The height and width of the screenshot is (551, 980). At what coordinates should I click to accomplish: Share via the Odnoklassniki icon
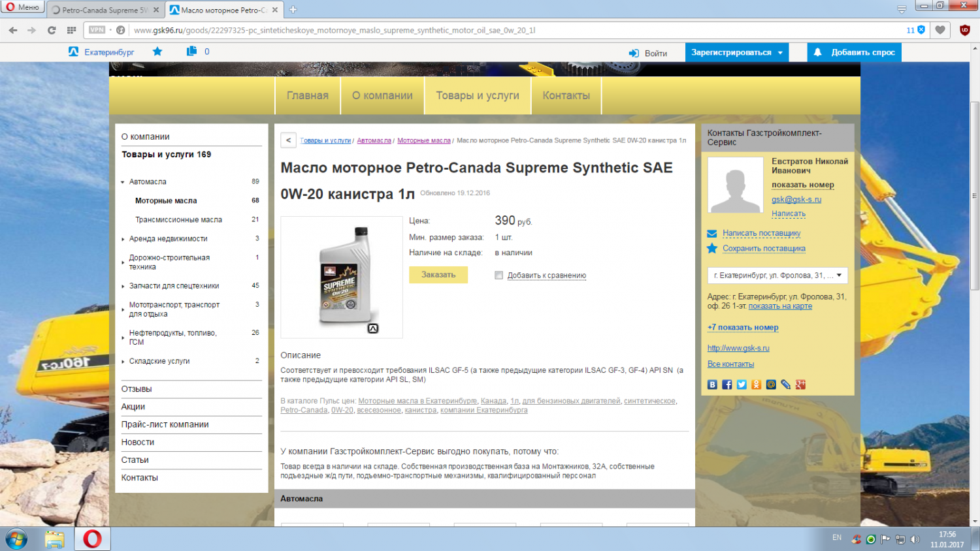pos(757,385)
